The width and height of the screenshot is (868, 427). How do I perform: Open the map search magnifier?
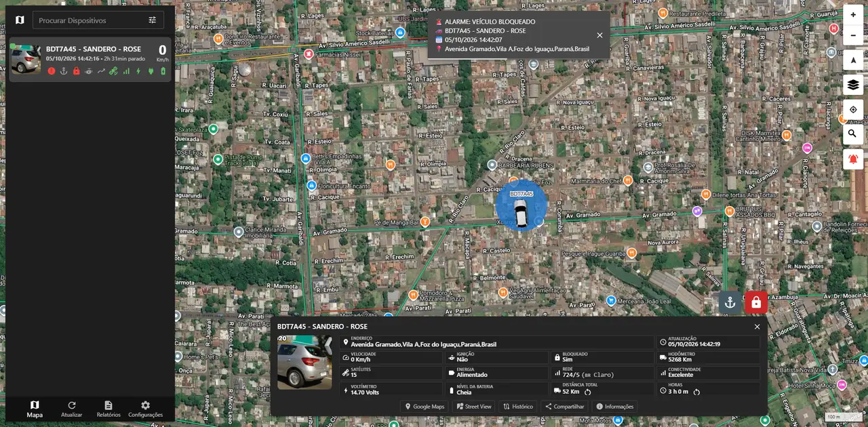(x=853, y=134)
